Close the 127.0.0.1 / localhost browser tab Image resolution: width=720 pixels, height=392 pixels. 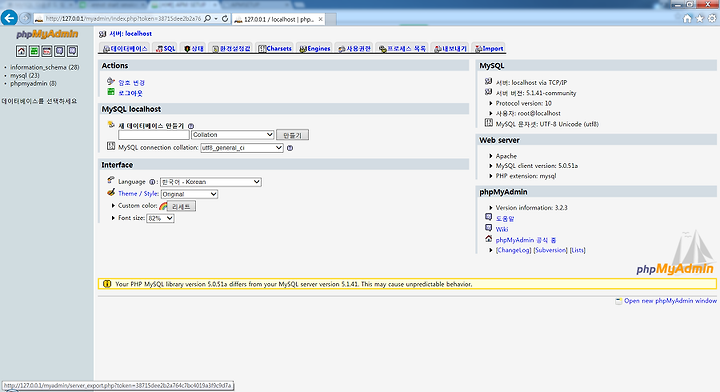point(321,19)
